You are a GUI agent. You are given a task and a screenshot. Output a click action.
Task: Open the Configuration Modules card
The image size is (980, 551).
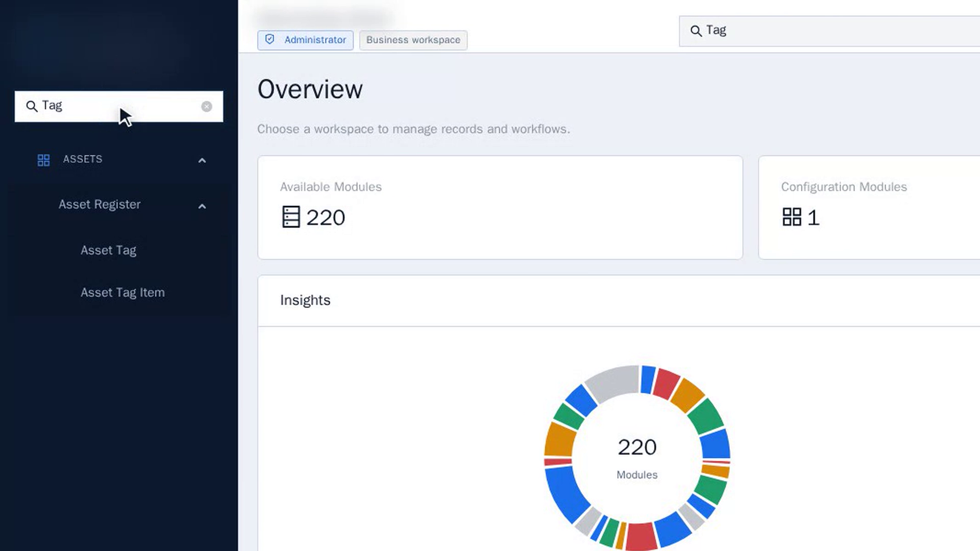point(869,207)
